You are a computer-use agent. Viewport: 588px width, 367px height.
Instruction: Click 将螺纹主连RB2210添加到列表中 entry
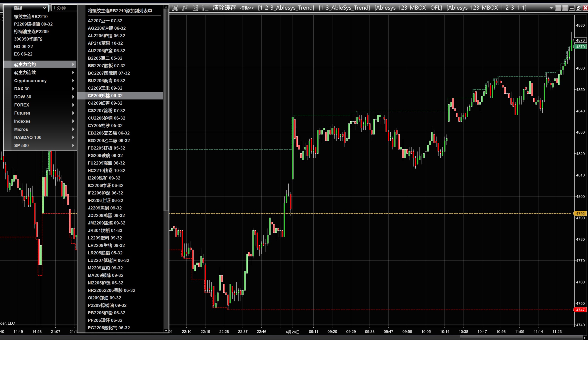120,11
